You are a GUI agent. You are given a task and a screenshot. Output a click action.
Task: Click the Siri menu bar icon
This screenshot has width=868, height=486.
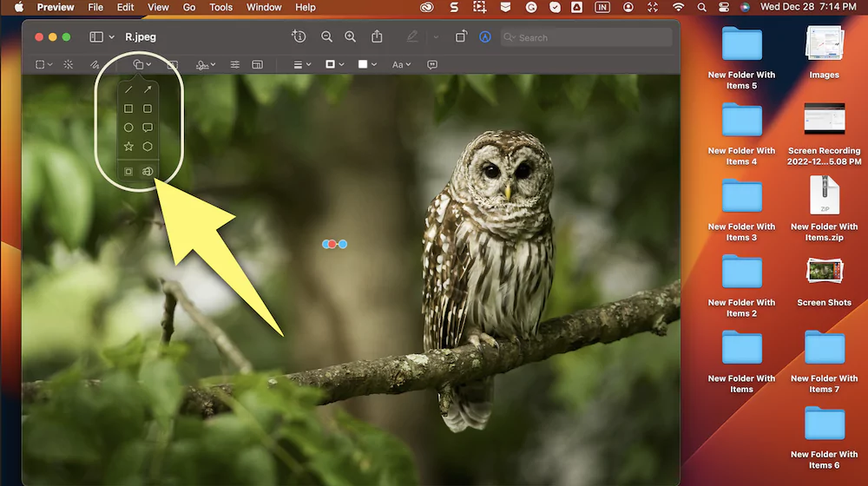pyautogui.click(x=745, y=7)
